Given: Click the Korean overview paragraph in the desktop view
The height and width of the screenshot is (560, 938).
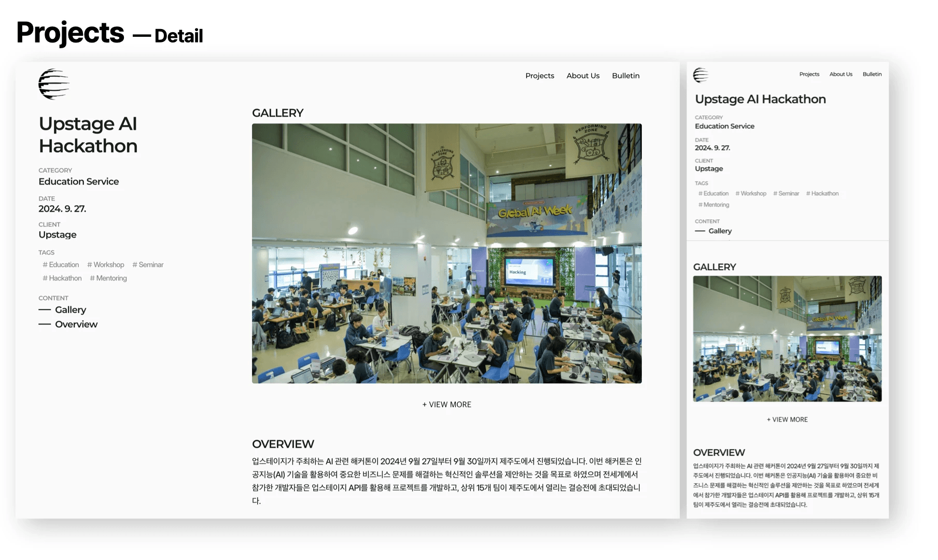Looking at the screenshot, I should click(x=447, y=481).
